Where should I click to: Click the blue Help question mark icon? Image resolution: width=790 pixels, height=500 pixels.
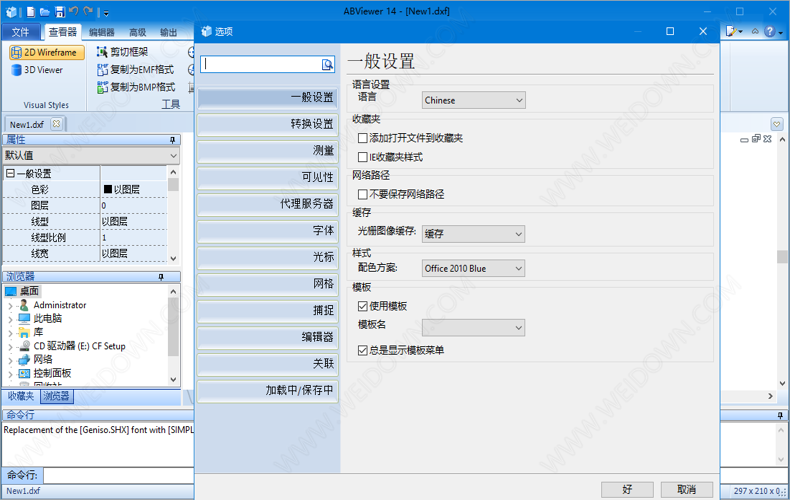tap(769, 32)
